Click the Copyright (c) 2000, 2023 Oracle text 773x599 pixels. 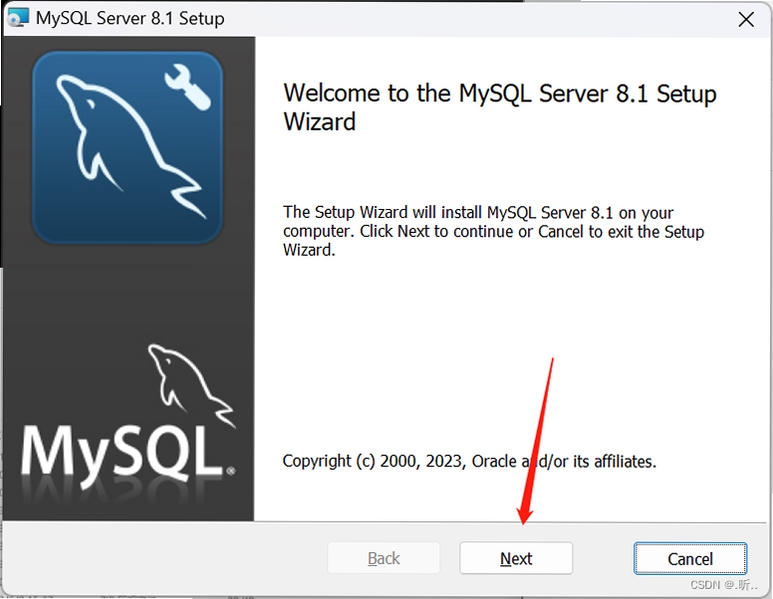point(469,461)
